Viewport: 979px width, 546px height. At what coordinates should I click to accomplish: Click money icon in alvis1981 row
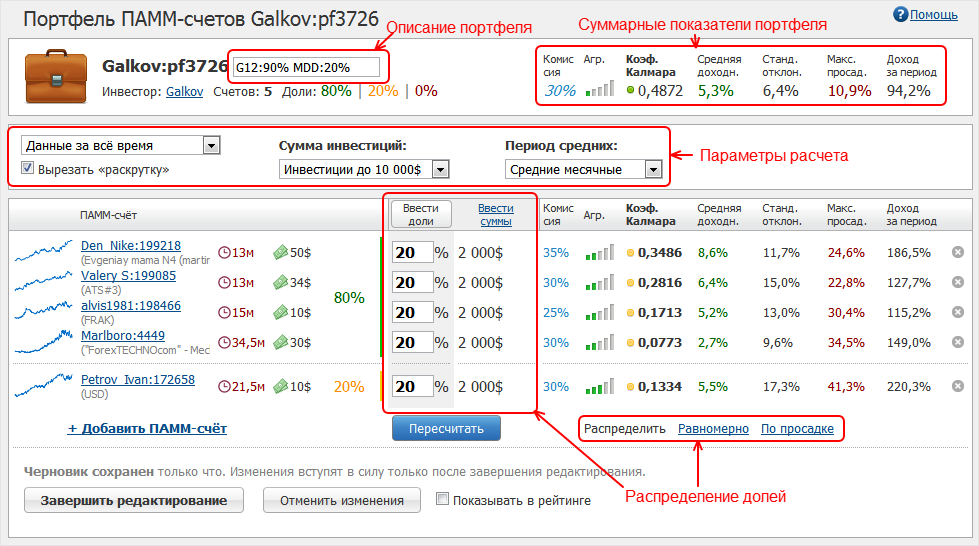(x=280, y=312)
